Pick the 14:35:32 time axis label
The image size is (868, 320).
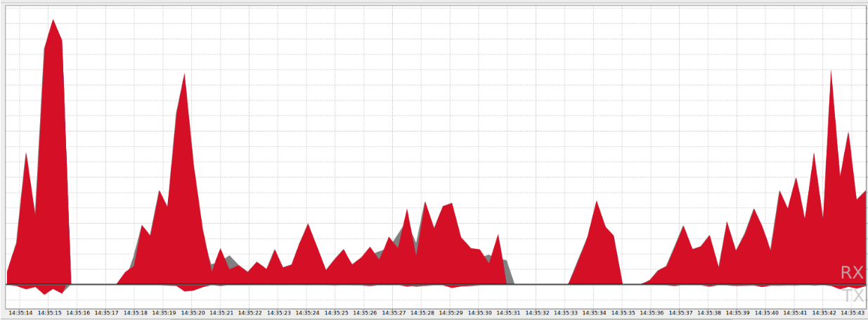pos(537,312)
